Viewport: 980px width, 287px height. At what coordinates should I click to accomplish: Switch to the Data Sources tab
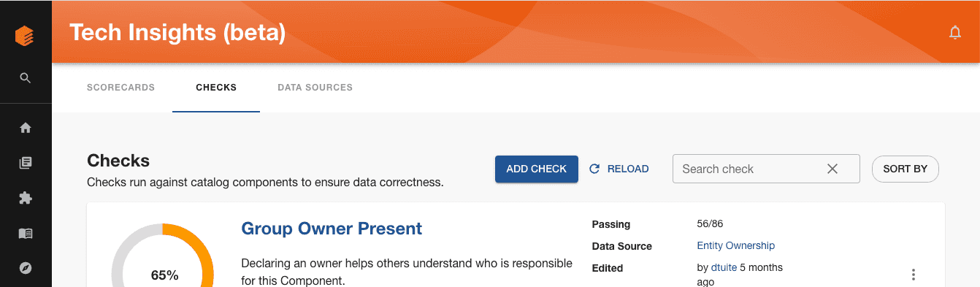click(315, 88)
